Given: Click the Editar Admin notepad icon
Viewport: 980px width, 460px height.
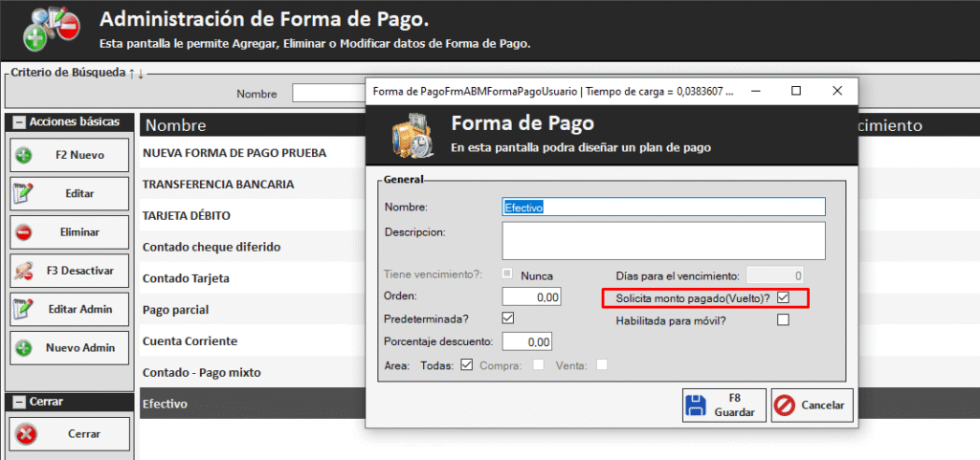Looking at the screenshot, I should (25, 309).
